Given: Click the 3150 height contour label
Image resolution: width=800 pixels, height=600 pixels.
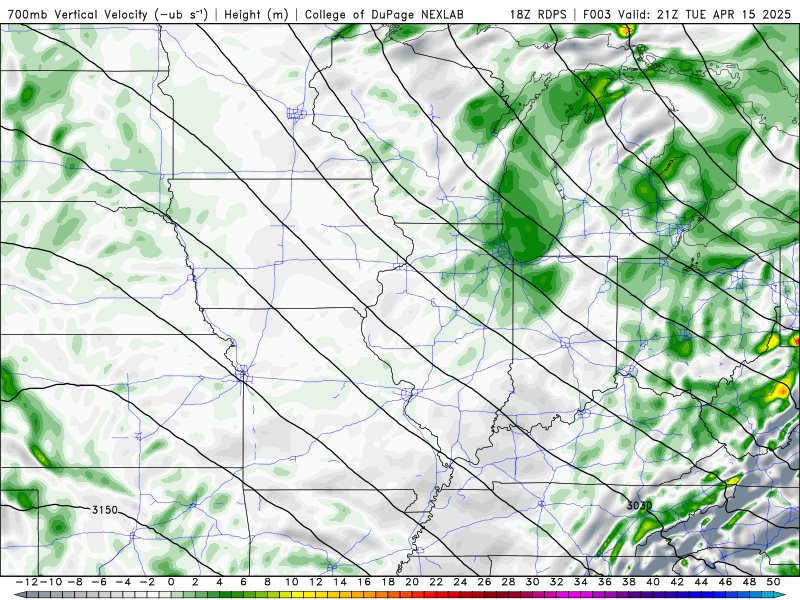Looking at the screenshot, I should 105,510.
